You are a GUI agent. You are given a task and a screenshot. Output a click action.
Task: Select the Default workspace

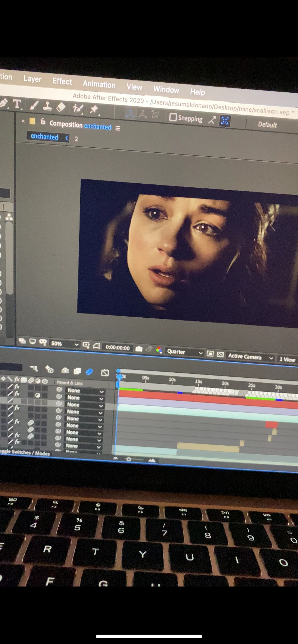pyautogui.click(x=267, y=125)
